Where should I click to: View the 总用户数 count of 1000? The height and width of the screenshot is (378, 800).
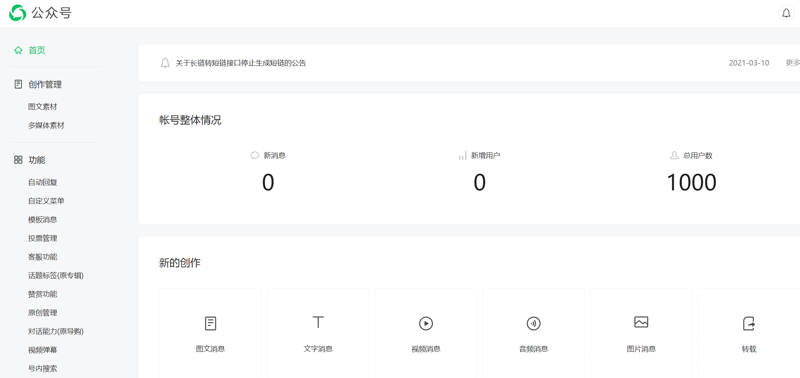coord(691,183)
